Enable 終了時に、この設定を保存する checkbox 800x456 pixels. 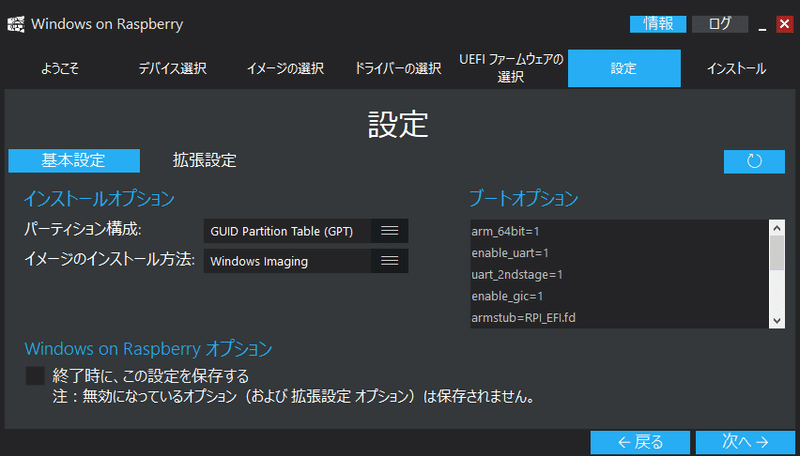35,376
